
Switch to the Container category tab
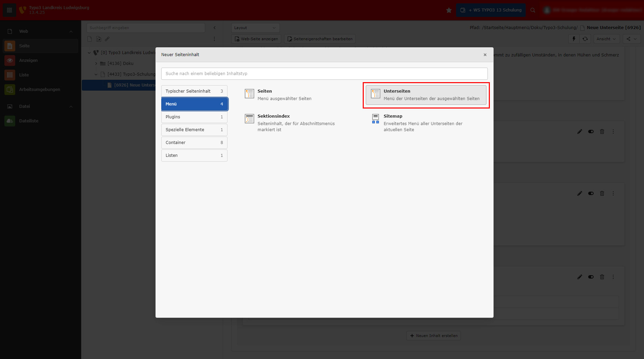coord(194,143)
